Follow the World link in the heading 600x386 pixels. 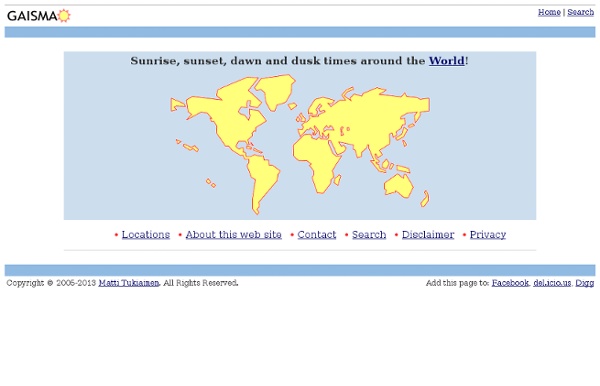point(447,61)
